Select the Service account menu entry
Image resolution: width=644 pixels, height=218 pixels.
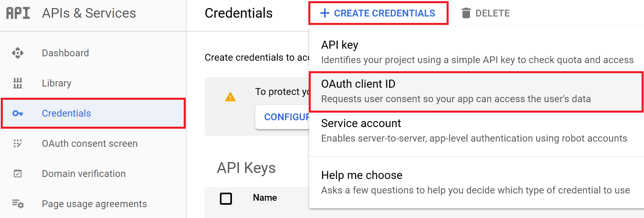pyautogui.click(x=476, y=131)
